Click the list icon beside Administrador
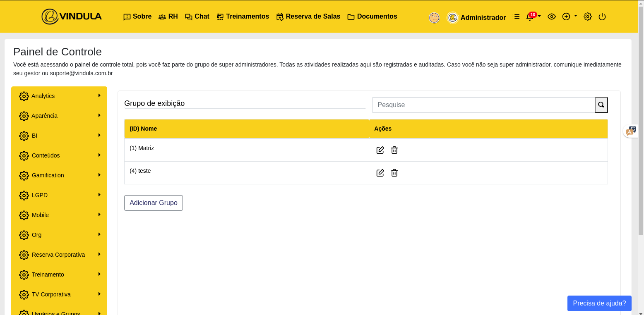The image size is (644, 315). (516, 17)
